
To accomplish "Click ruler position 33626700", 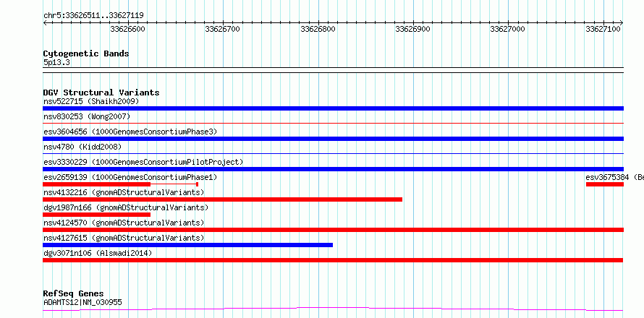I will [223, 29].
